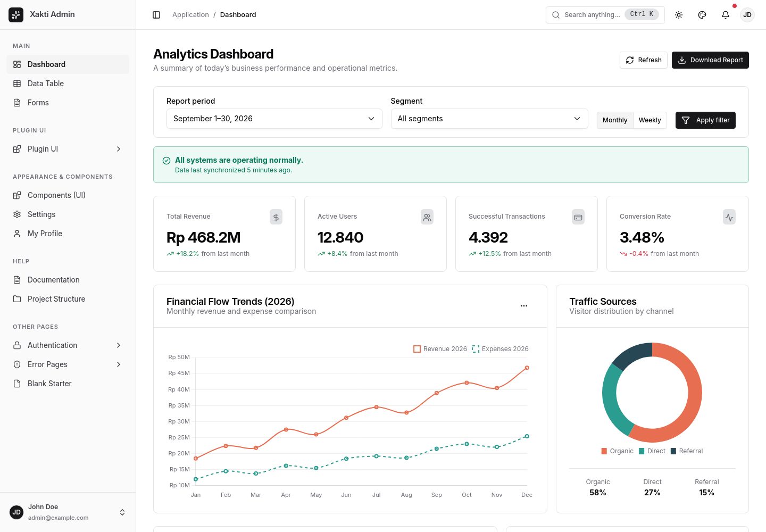The width and height of the screenshot is (766, 532).
Task: Toggle Expenses 2026 series in legend
Action: pos(501,349)
